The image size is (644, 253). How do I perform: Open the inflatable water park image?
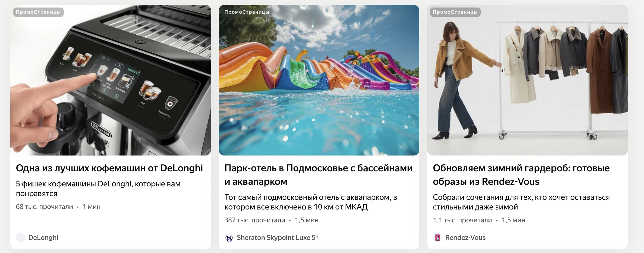(319, 80)
